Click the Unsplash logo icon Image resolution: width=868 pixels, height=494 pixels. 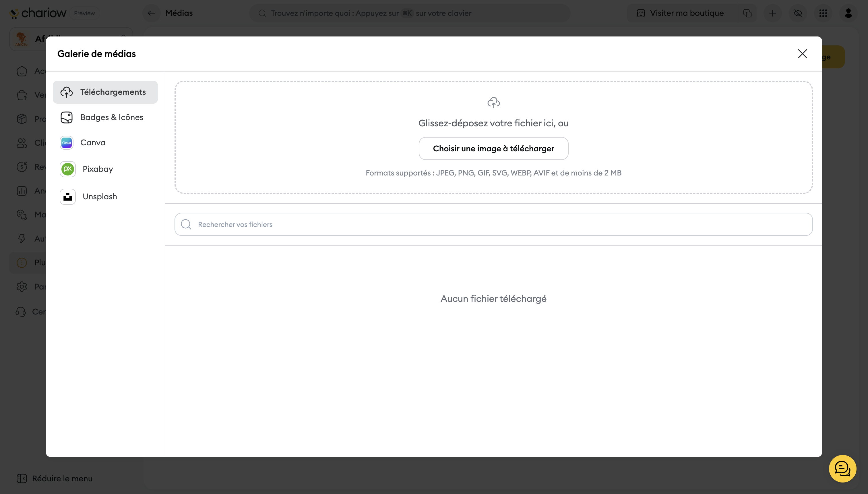[67, 197]
